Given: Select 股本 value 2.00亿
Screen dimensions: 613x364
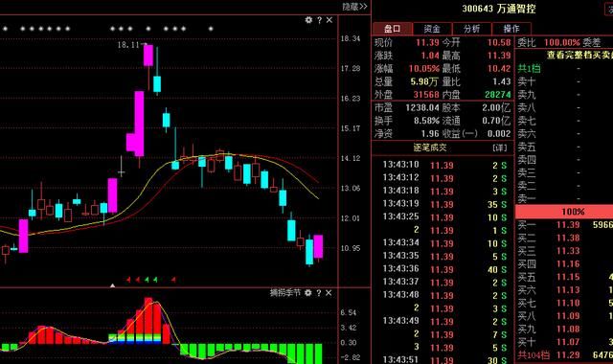Looking at the screenshot, I should (496, 107).
